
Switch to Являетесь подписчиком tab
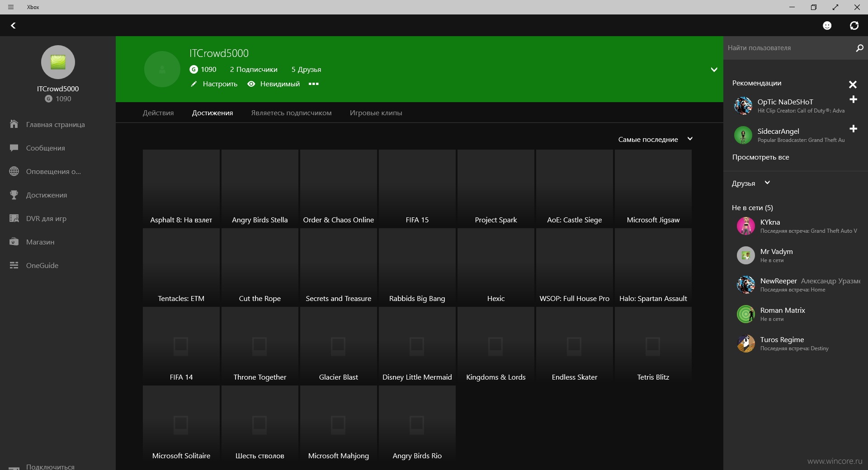click(x=292, y=113)
